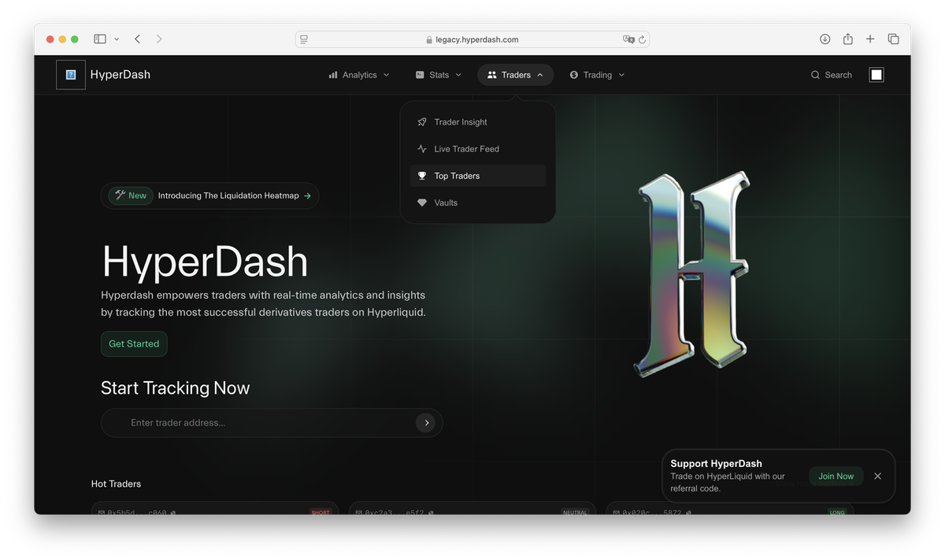The image size is (945, 560).
Task: Click the Safari sidebar toggle icon
Action: [x=100, y=39]
